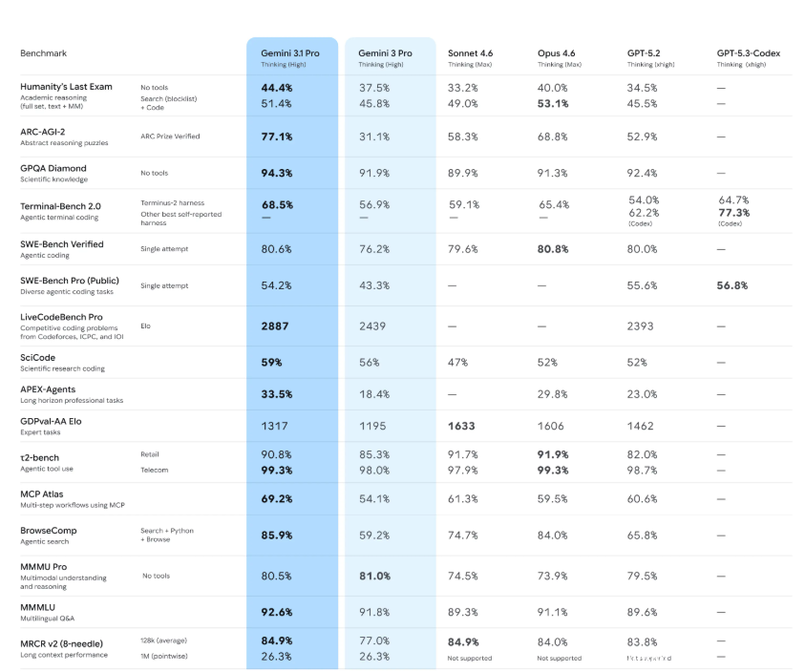Image resolution: width=805 pixels, height=672 pixels.
Task: Click the 2887 Elo score cell
Action: 275,325
